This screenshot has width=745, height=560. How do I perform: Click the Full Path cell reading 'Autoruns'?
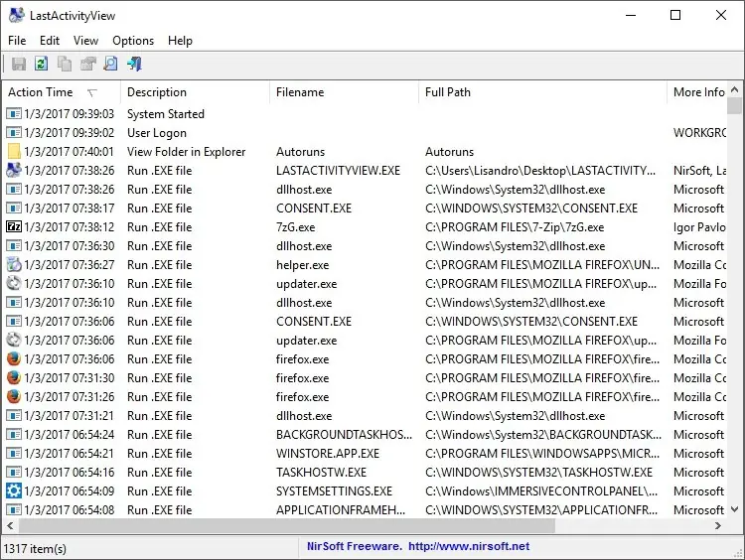449,152
